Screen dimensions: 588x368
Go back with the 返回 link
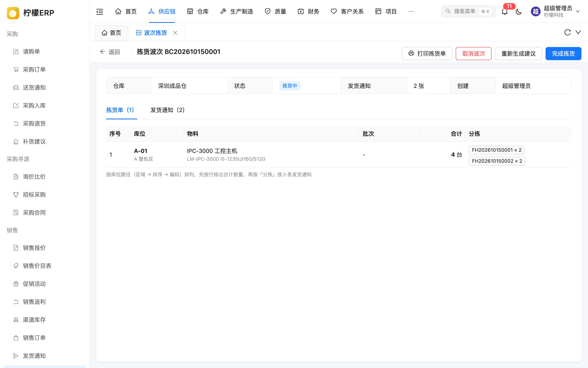110,52
